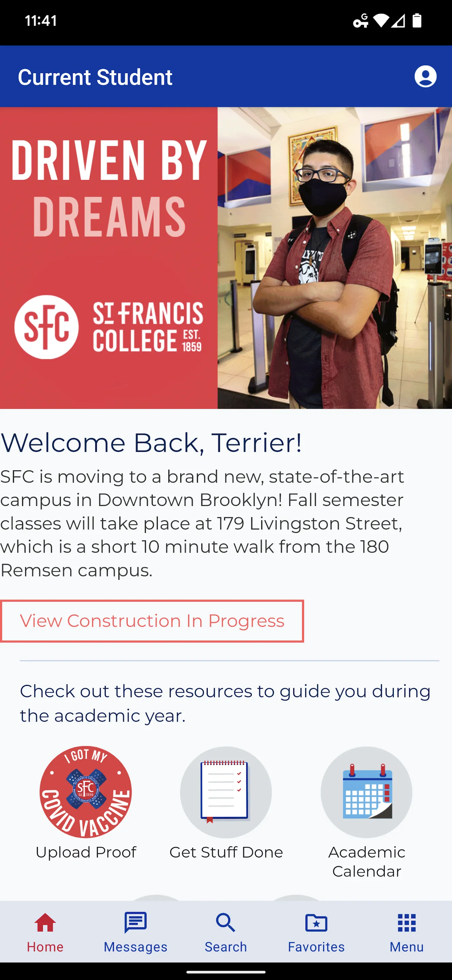Tap the Current Student header title
The height and width of the screenshot is (980, 452).
point(95,77)
